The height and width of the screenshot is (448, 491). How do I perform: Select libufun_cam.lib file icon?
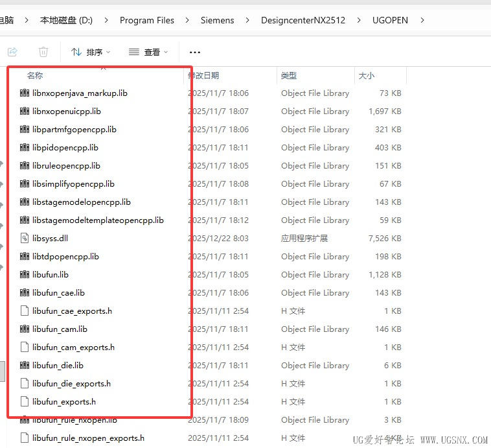(25, 329)
